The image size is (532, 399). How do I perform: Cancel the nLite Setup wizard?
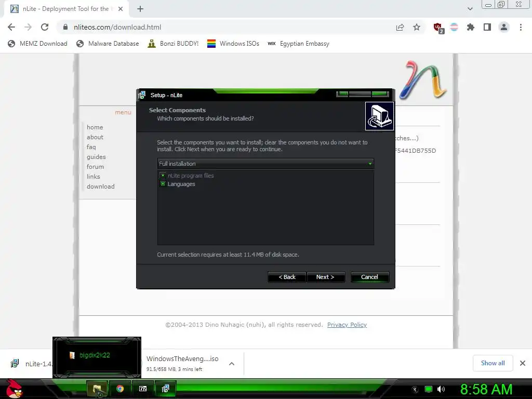click(x=369, y=277)
